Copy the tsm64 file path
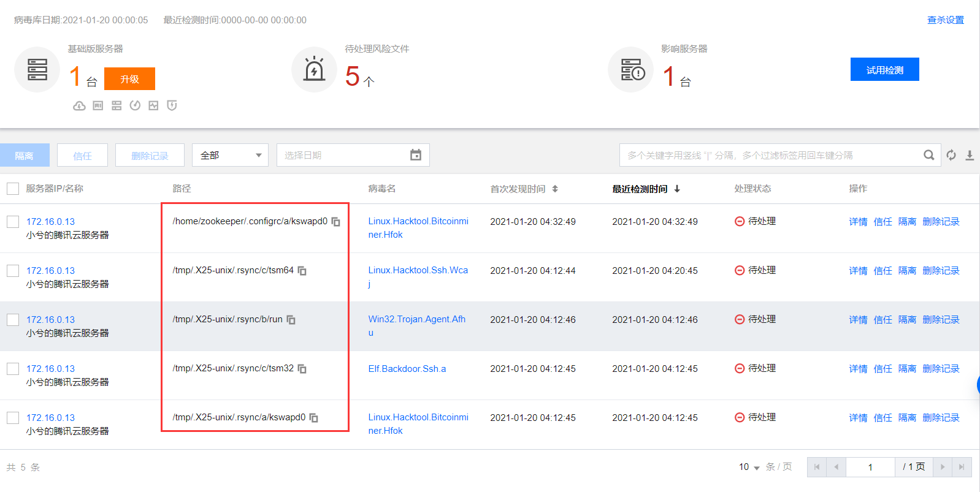Viewport: 980px width, 492px height. pyautogui.click(x=302, y=271)
